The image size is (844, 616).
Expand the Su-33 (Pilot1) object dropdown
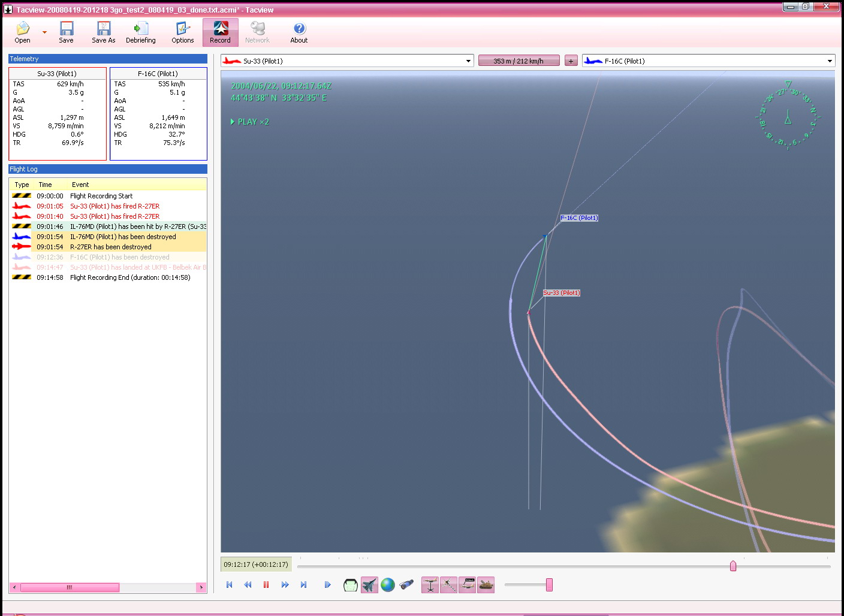coord(468,61)
